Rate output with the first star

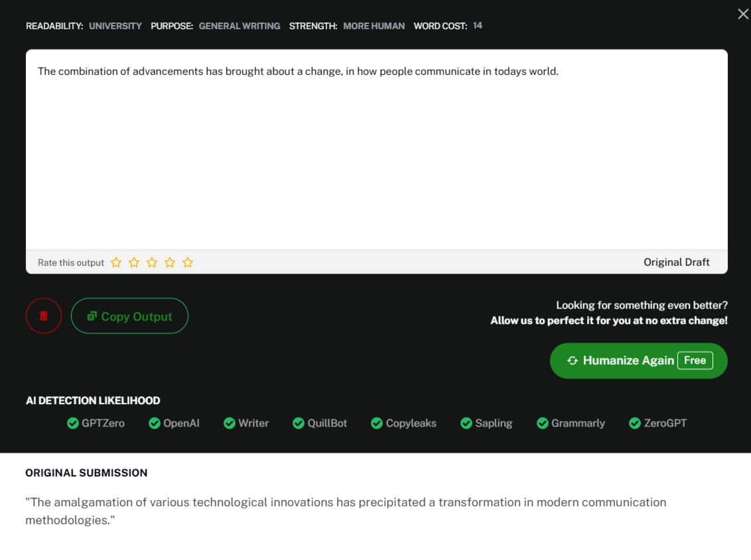116,263
